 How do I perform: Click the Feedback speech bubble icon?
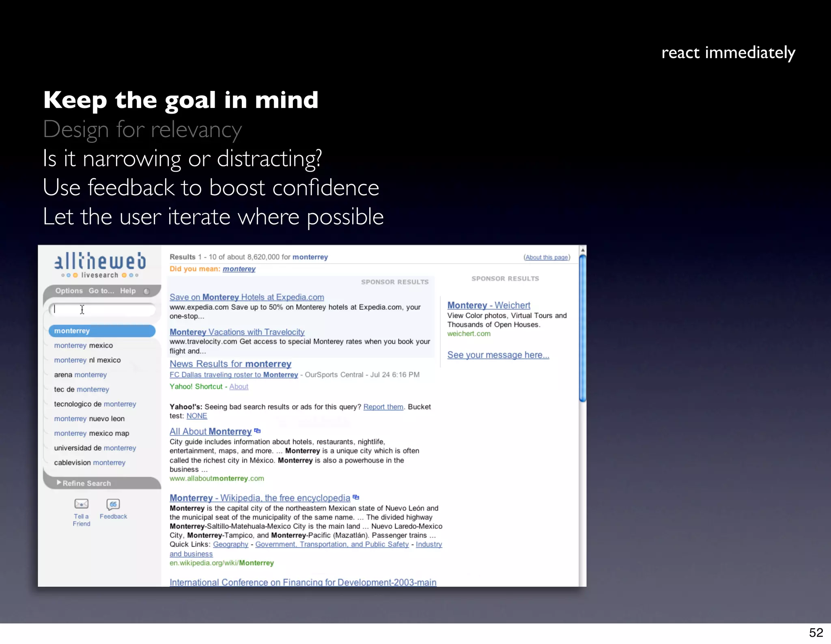(113, 504)
